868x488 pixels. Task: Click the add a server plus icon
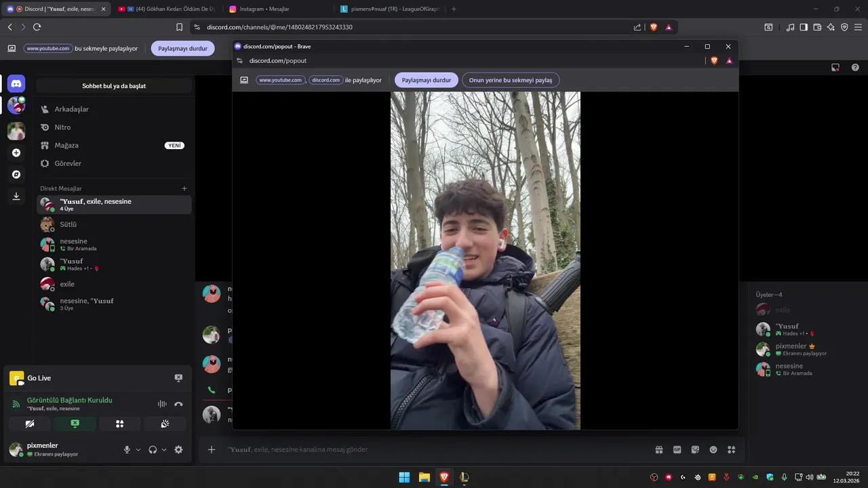[16, 152]
